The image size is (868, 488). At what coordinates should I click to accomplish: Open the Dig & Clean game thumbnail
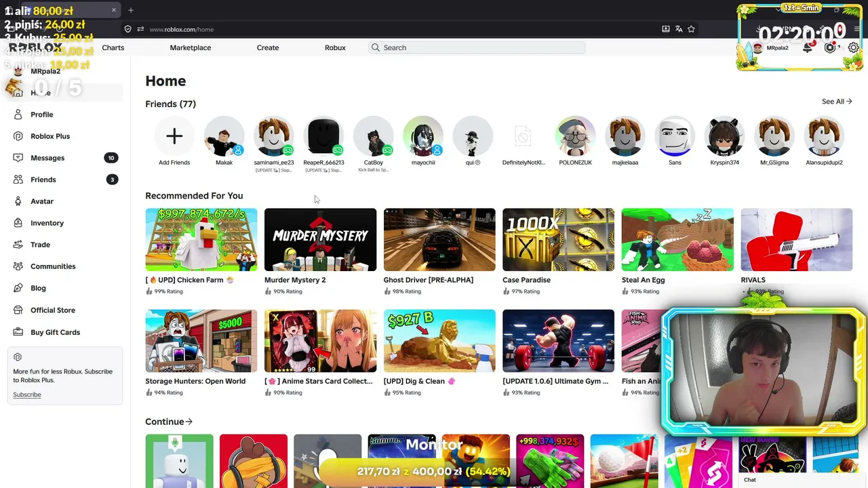click(439, 341)
